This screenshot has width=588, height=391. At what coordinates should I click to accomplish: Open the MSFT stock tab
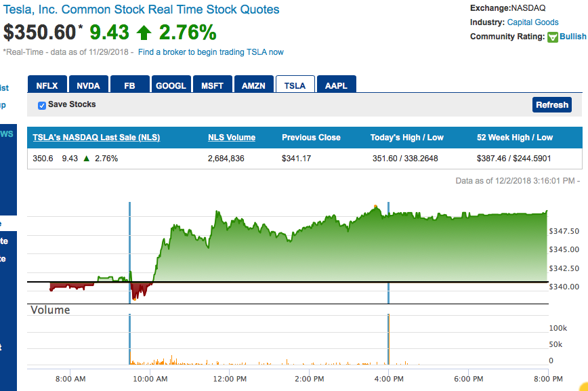pyautogui.click(x=212, y=85)
